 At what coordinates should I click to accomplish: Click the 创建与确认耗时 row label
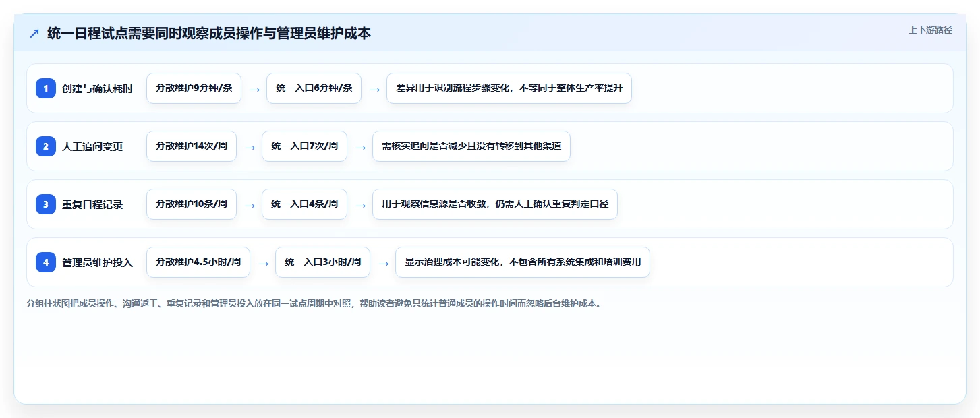[97, 88]
